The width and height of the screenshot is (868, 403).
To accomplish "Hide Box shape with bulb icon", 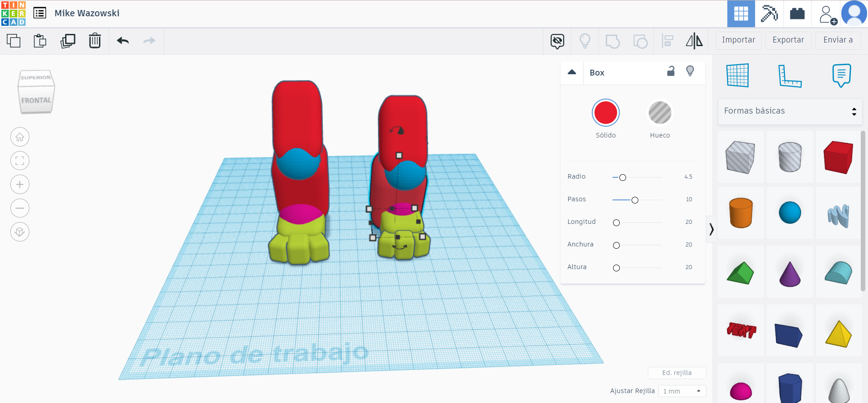I will (x=690, y=71).
